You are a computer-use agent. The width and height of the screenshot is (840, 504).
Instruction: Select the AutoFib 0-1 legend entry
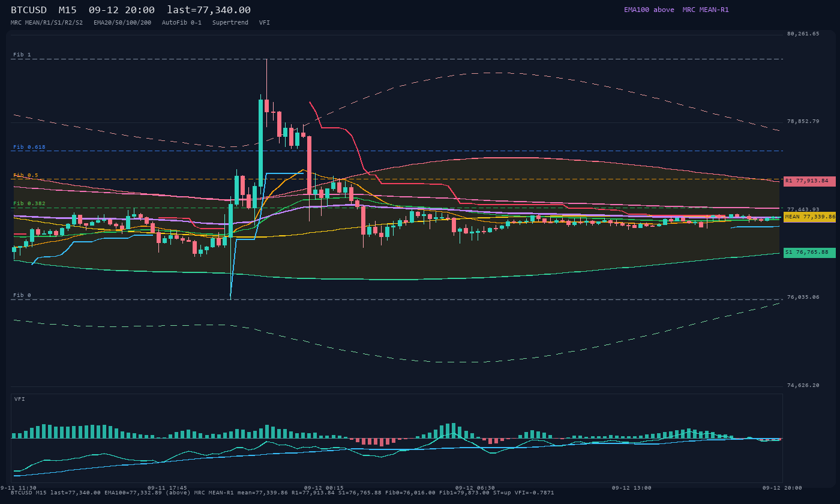point(182,23)
